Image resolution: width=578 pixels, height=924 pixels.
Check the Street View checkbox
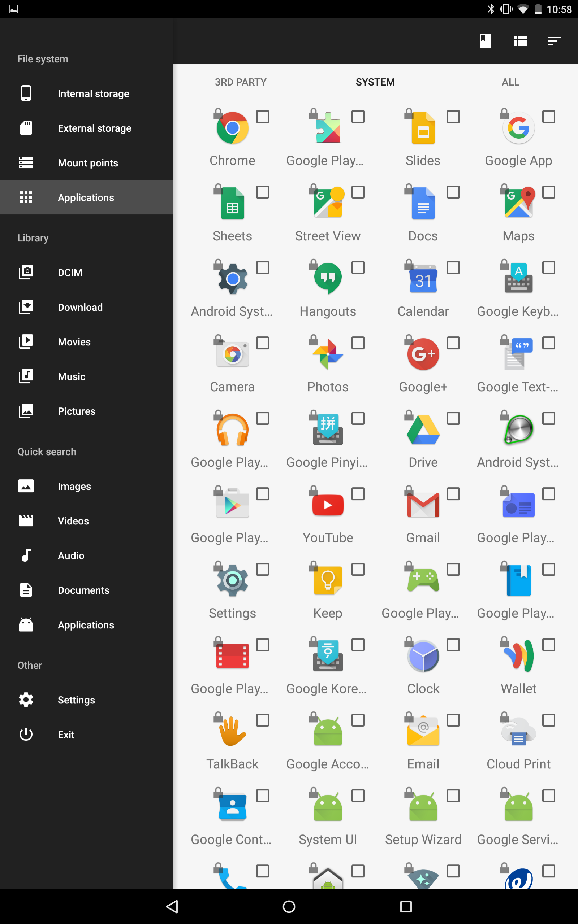(x=358, y=192)
